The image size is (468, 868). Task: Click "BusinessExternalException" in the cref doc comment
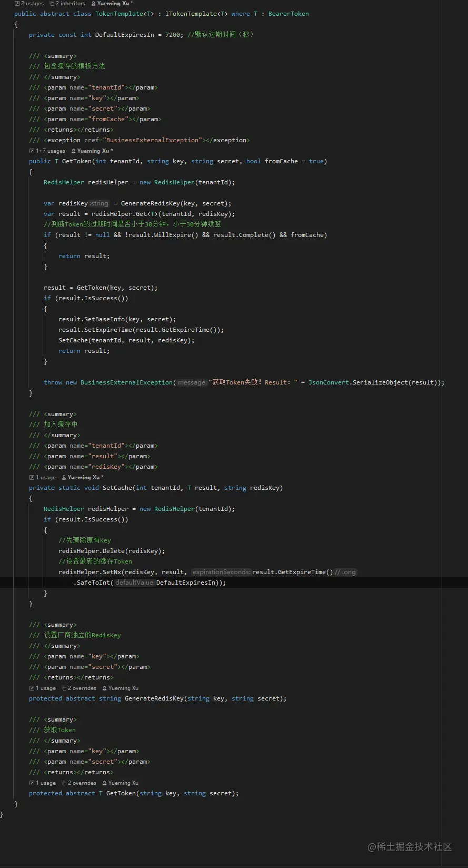[x=153, y=140]
